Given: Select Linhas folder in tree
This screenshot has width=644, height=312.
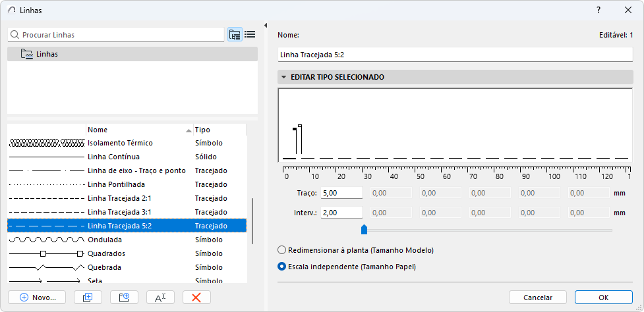Looking at the screenshot, I should [x=132, y=54].
